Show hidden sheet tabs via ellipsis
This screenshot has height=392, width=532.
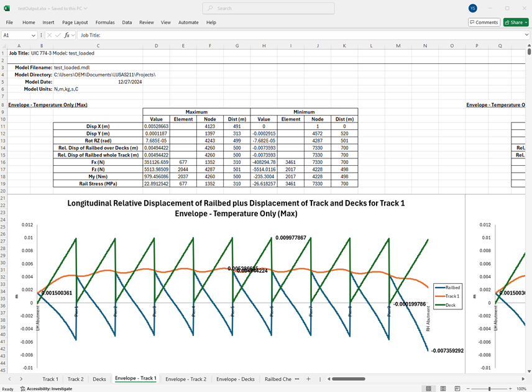tap(296, 379)
